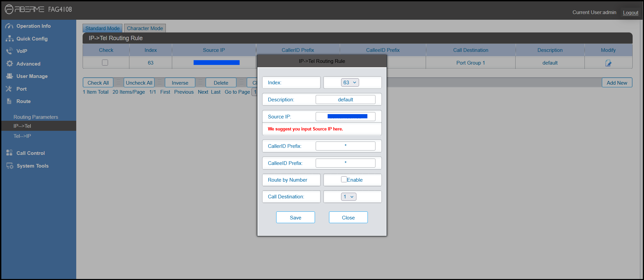Jump to the First page link

(x=165, y=92)
